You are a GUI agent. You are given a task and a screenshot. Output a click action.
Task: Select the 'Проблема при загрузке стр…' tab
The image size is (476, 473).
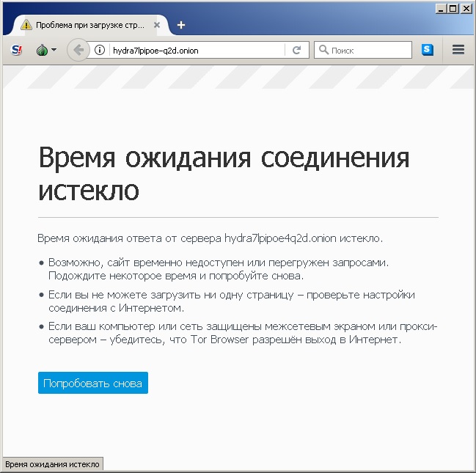[x=88, y=24]
